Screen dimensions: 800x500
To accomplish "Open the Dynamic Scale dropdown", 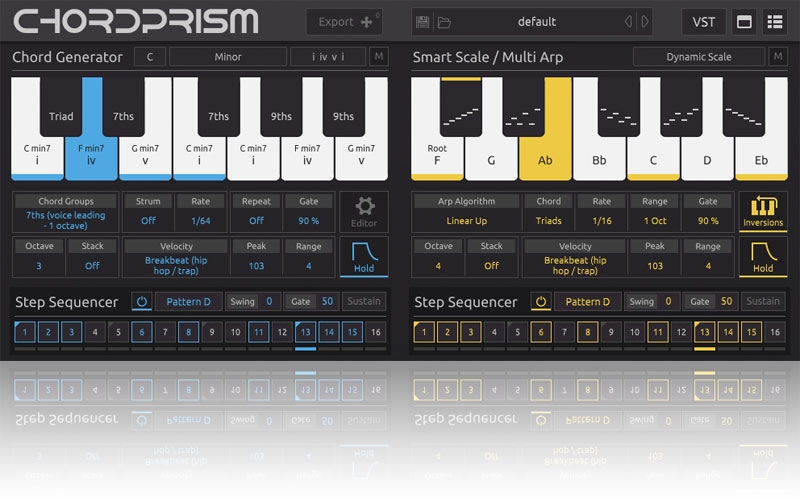I will [x=698, y=57].
